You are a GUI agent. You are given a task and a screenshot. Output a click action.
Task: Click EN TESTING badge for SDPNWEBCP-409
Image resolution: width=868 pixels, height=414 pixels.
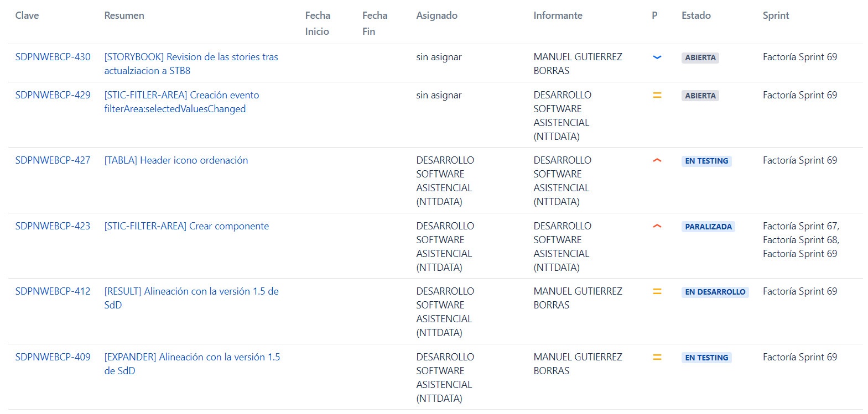point(706,358)
